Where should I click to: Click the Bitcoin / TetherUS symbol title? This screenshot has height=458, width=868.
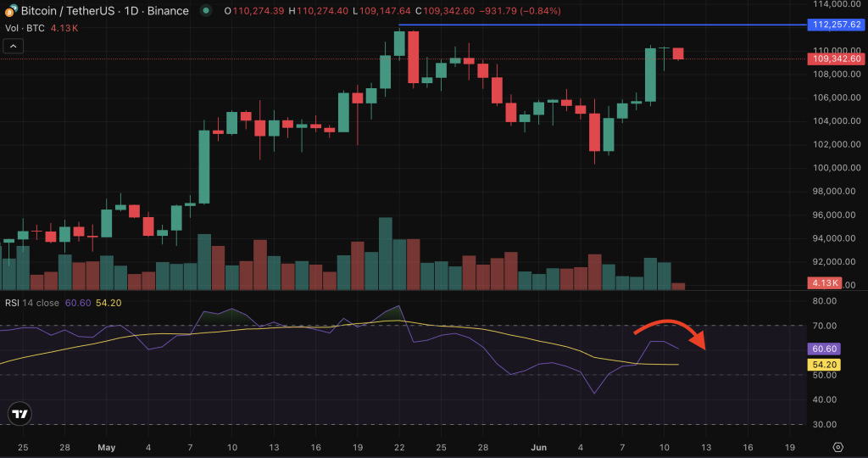click(104, 10)
